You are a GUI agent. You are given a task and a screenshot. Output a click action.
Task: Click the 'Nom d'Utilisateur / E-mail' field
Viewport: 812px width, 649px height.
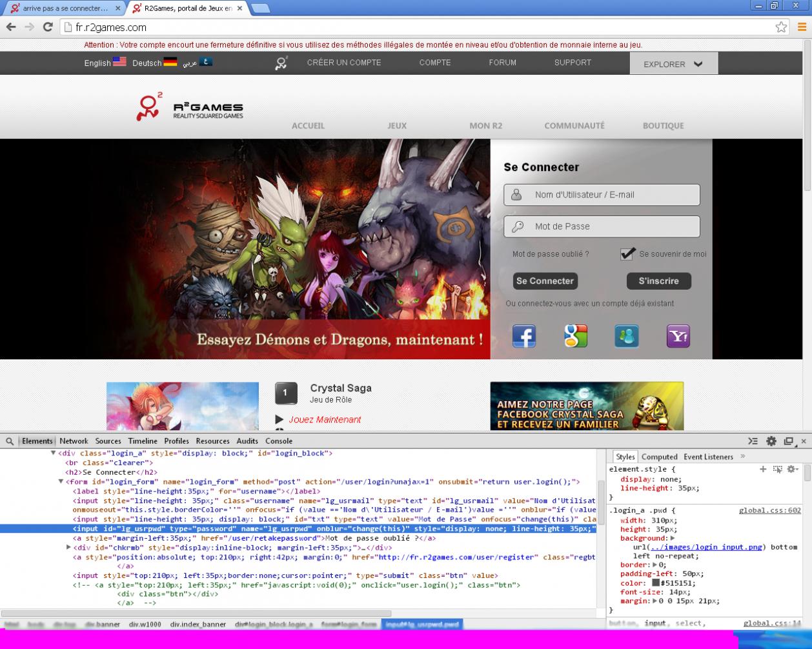coord(602,195)
